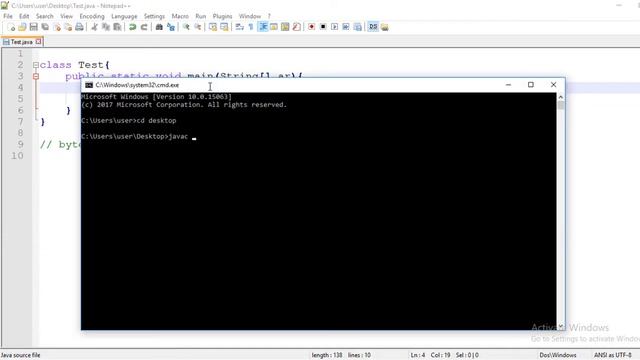Toggle synchronized vertical scrolling icon

coord(213,27)
